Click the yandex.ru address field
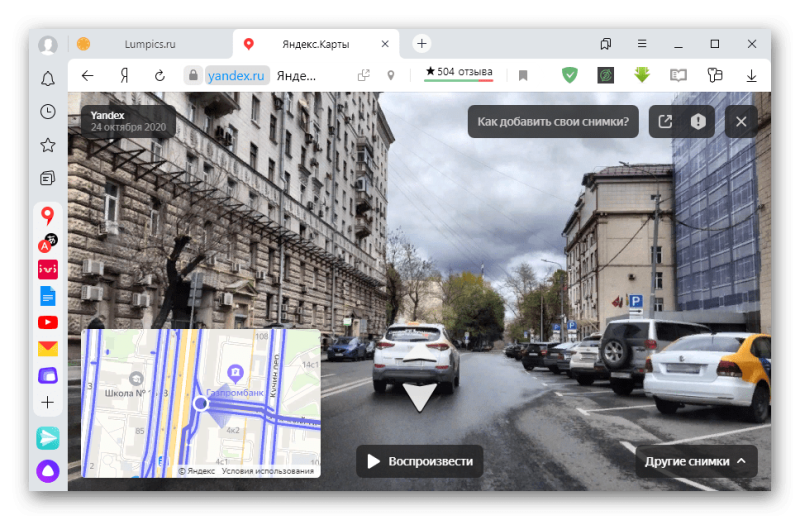Image resolution: width=800 pixels, height=520 pixels. (x=239, y=75)
